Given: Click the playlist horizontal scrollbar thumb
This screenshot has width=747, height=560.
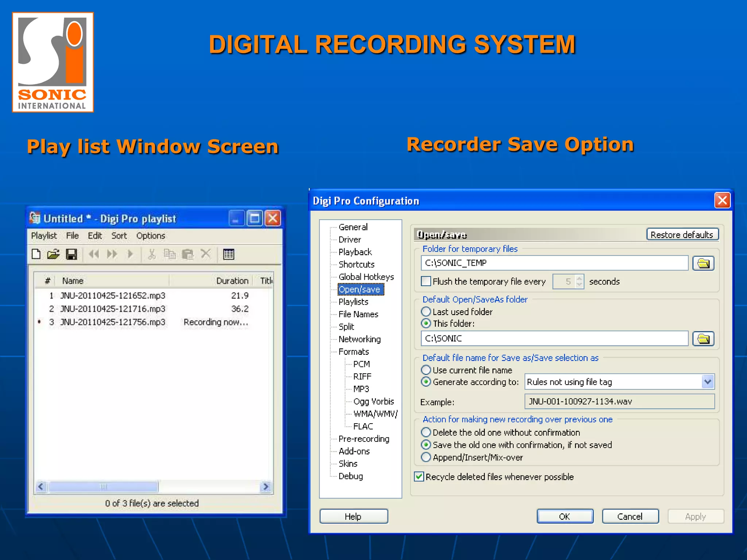Looking at the screenshot, I should (103, 486).
